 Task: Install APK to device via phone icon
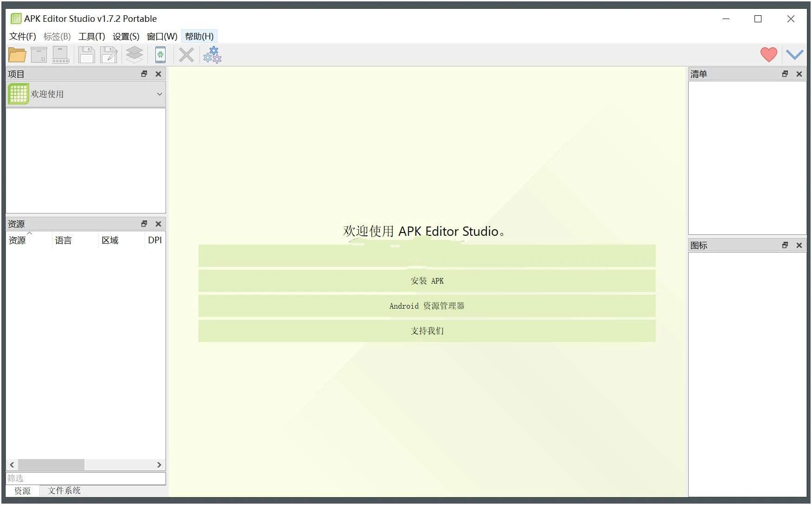pos(160,54)
